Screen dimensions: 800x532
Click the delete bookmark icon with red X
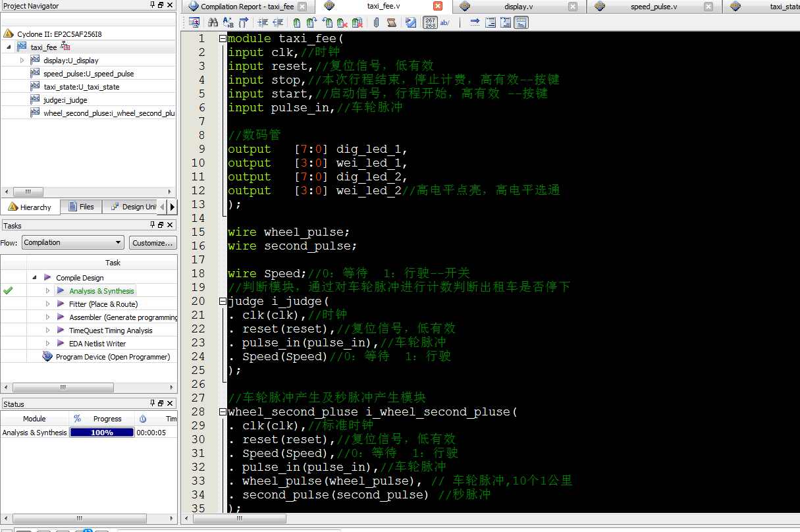[x=342, y=22]
